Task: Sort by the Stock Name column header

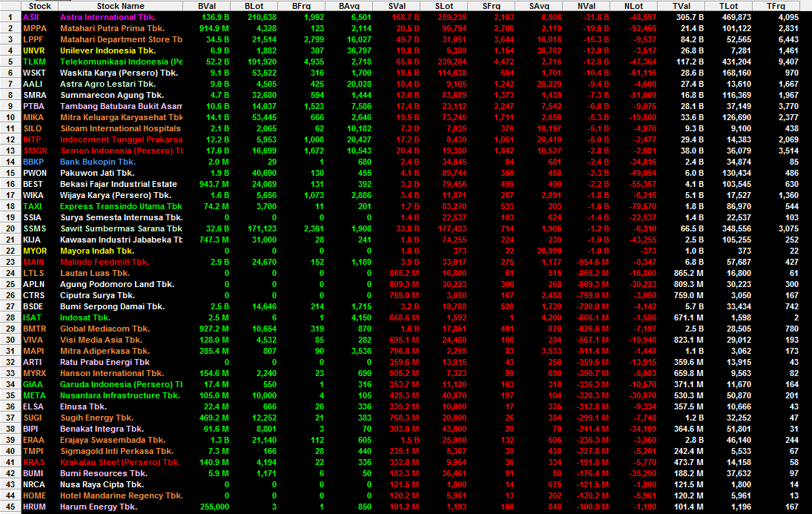Action: click(x=121, y=6)
